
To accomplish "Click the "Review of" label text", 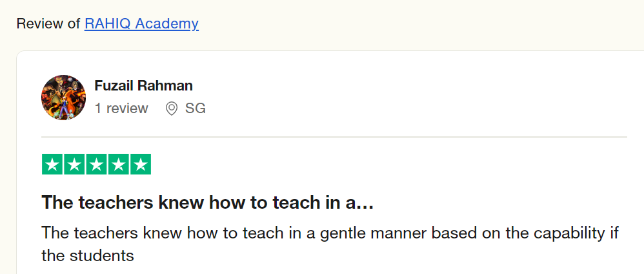I will (48, 24).
